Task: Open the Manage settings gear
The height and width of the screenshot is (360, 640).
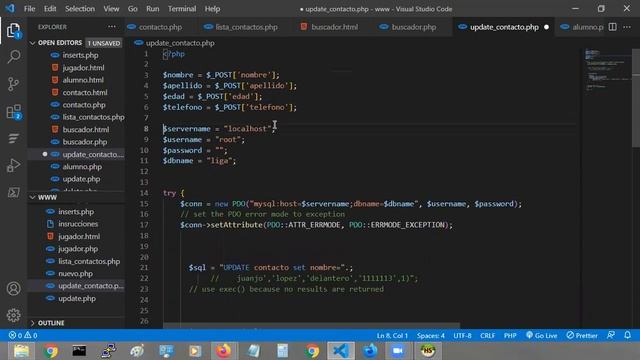Action: [x=13, y=315]
